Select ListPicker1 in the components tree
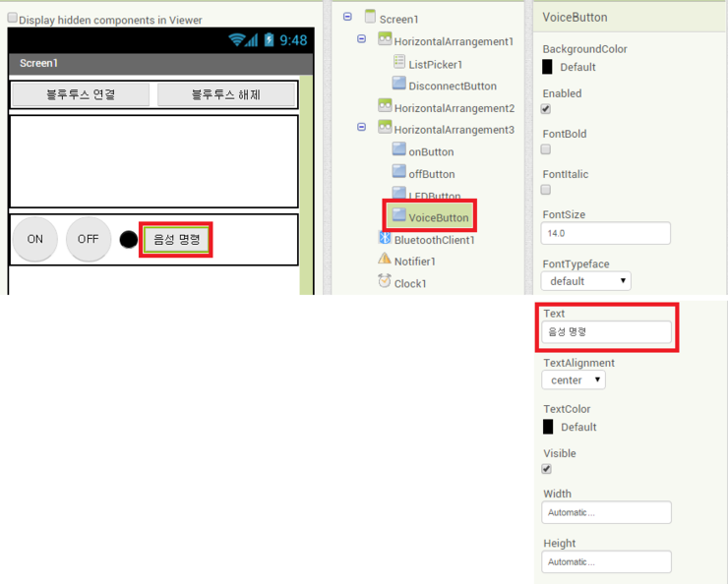728x584 pixels. tap(436, 65)
